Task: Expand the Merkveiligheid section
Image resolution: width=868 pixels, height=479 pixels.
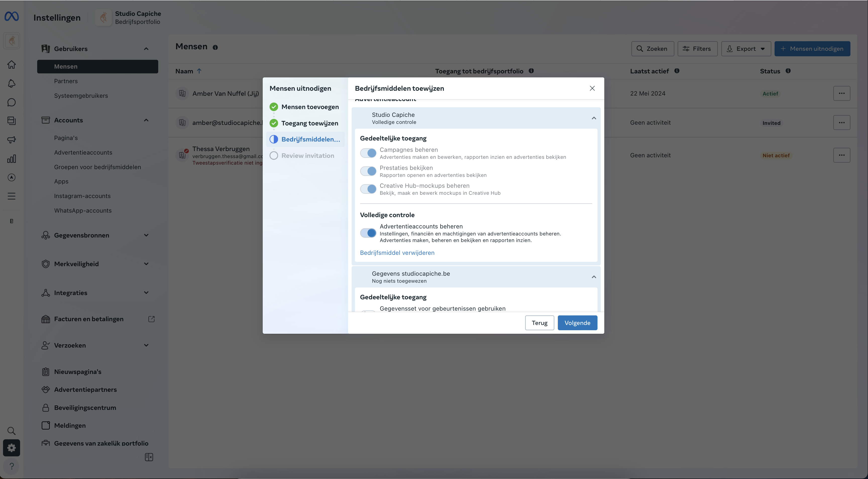Action: [146, 264]
